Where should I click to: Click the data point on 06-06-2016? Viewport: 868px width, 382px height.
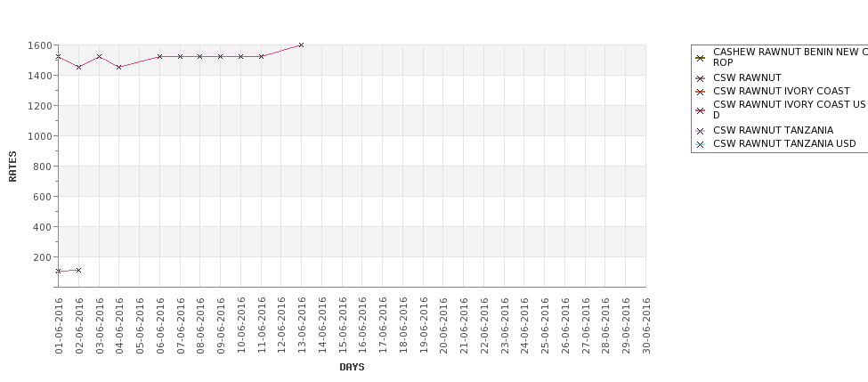(159, 56)
